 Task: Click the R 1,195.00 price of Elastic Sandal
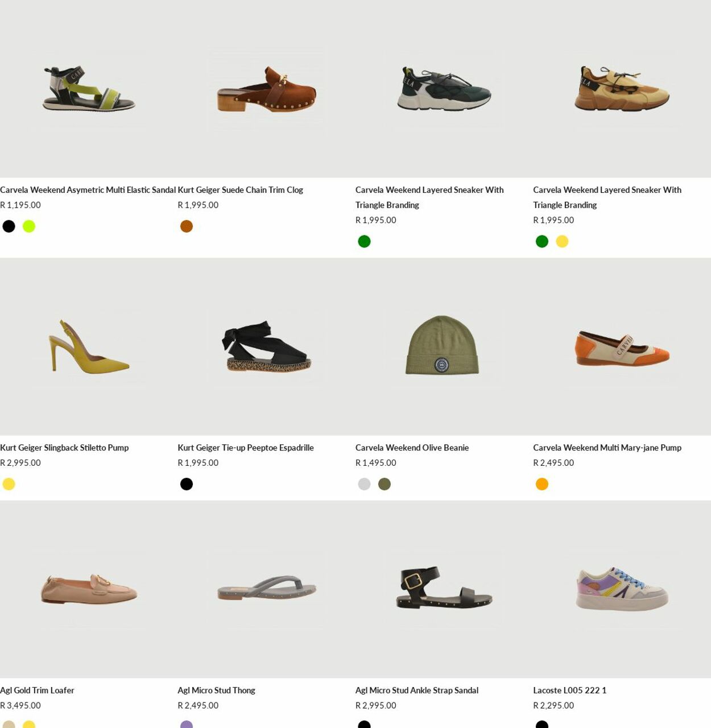[x=20, y=205]
